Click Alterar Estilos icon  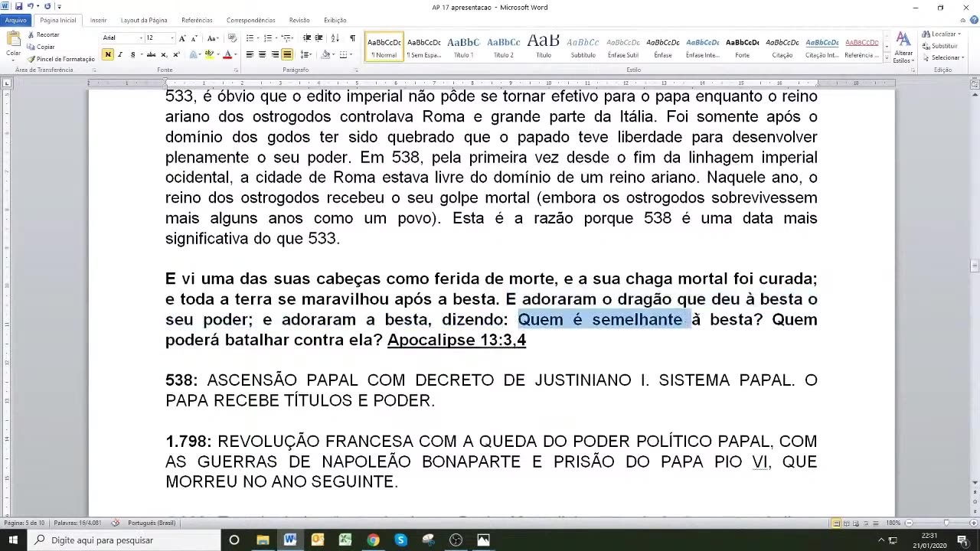pos(903,47)
